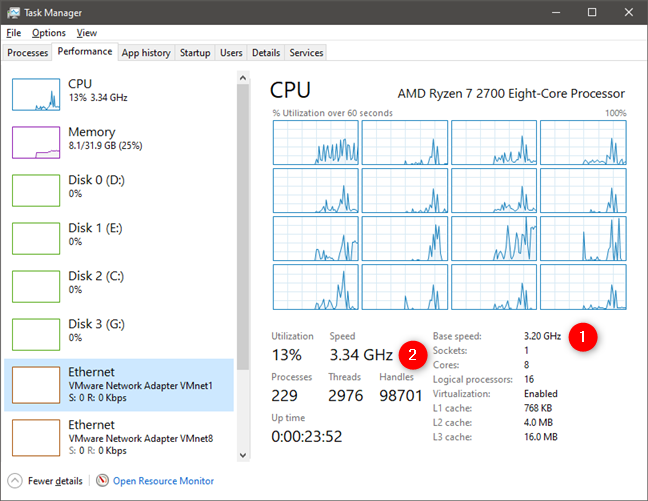Open the View menu

(86, 33)
